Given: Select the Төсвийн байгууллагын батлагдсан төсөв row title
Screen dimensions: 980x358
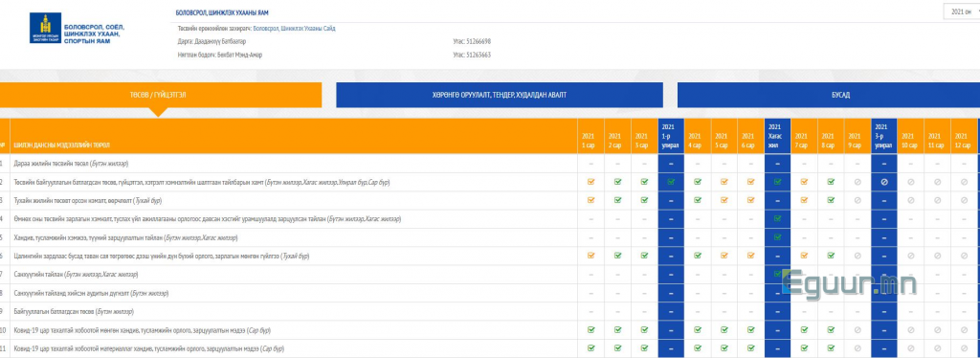Looking at the screenshot, I should click(x=201, y=182).
